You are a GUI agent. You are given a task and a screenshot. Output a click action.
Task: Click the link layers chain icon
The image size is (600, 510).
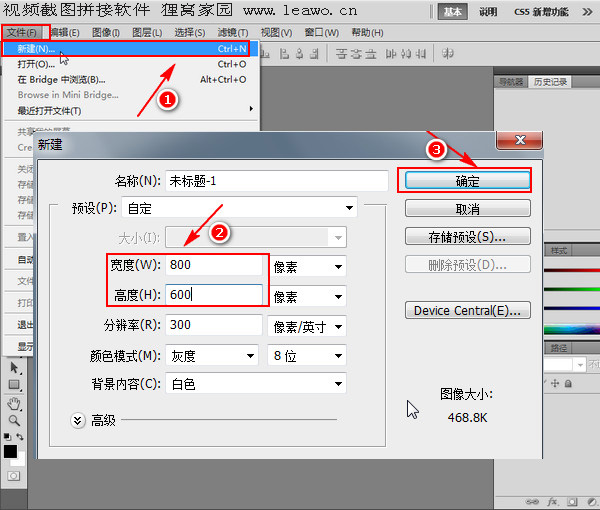(x=532, y=502)
